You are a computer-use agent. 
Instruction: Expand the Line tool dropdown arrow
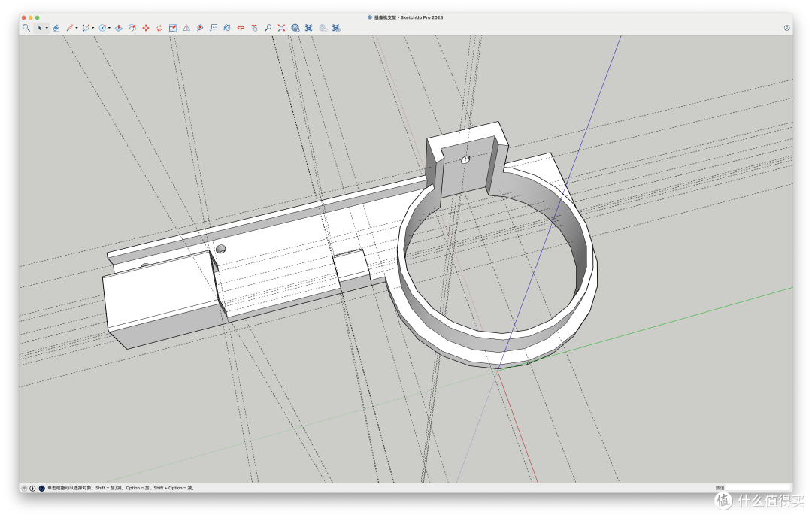(x=77, y=28)
